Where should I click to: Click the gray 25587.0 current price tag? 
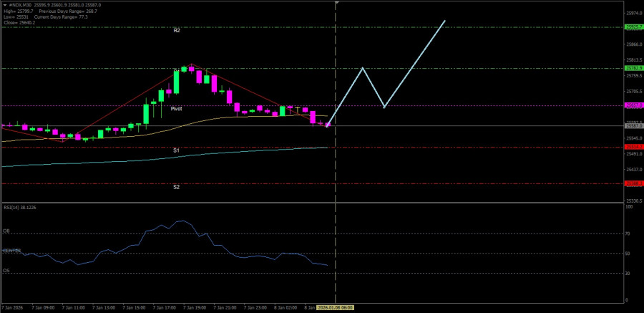[x=633, y=125]
